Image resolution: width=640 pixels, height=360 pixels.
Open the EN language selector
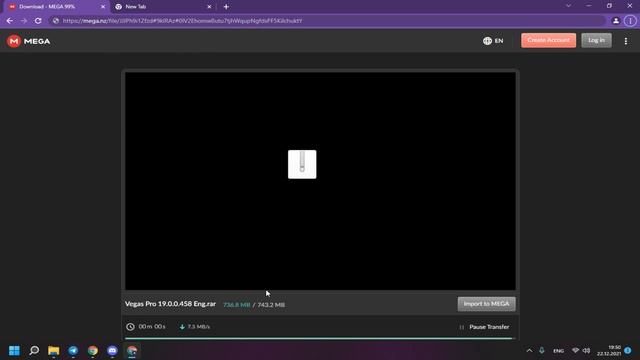tap(493, 41)
